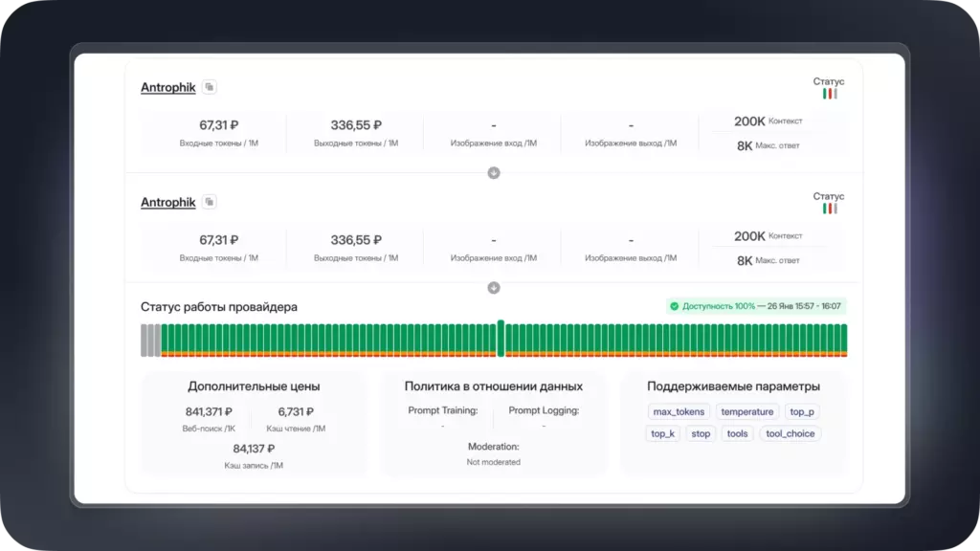Viewport: 980px width, 551px height.
Task: Click the Prompt Logging: label
Action: (x=544, y=410)
